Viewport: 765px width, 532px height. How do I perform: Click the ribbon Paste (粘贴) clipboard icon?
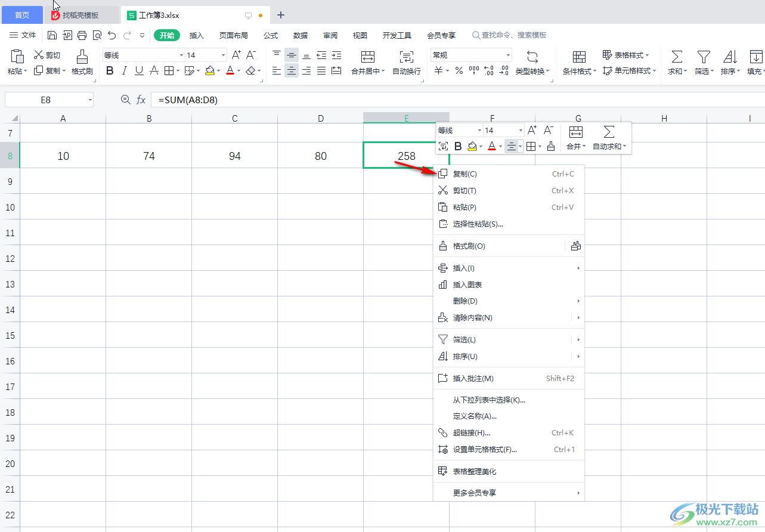pyautogui.click(x=17, y=57)
